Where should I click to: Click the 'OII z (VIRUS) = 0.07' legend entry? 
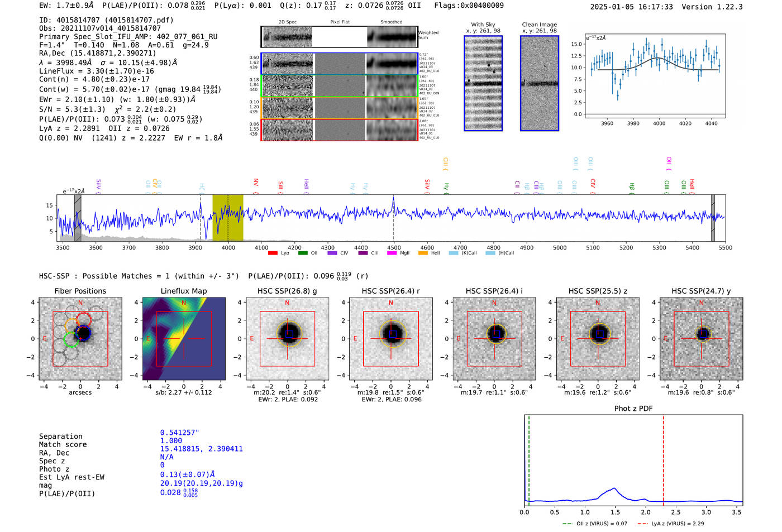coord(595,524)
